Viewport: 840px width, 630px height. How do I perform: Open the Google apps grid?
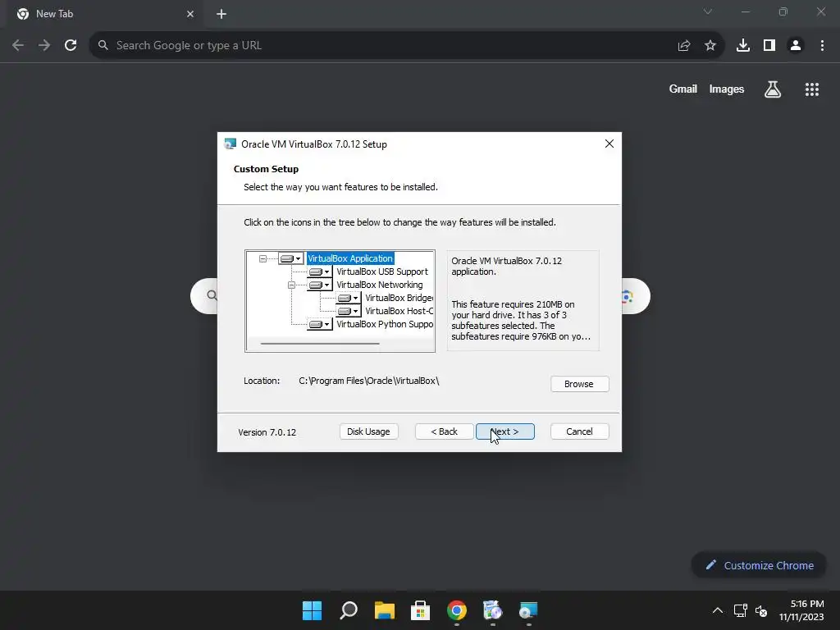pyautogui.click(x=812, y=89)
